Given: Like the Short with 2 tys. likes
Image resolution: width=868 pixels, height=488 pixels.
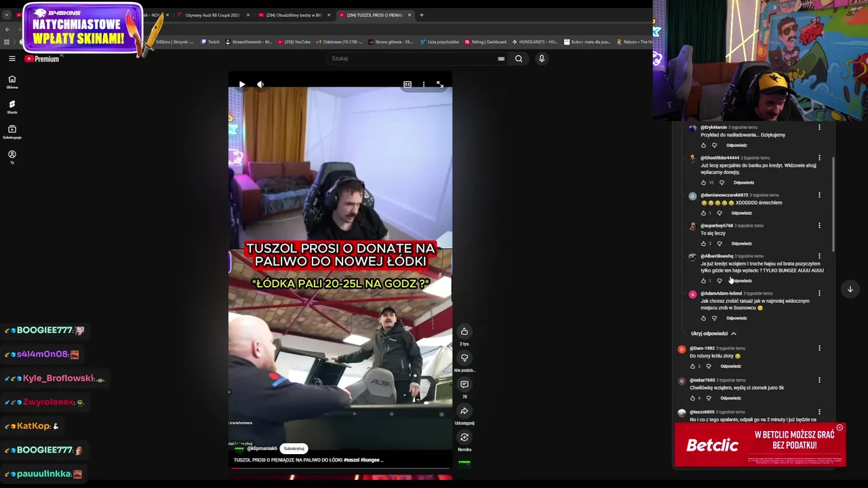Looking at the screenshot, I should (465, 331).
